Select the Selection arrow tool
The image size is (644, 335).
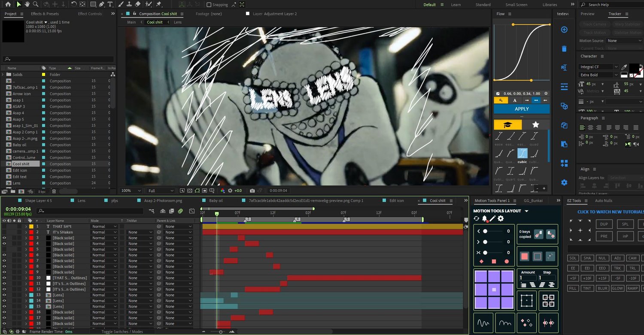coord(18,4)
